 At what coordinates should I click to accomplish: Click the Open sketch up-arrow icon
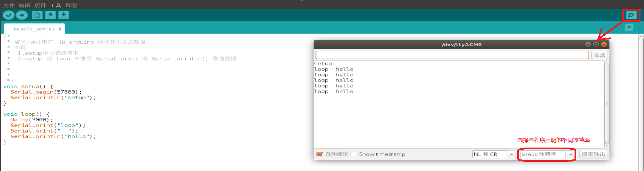[x=50, y=15]
